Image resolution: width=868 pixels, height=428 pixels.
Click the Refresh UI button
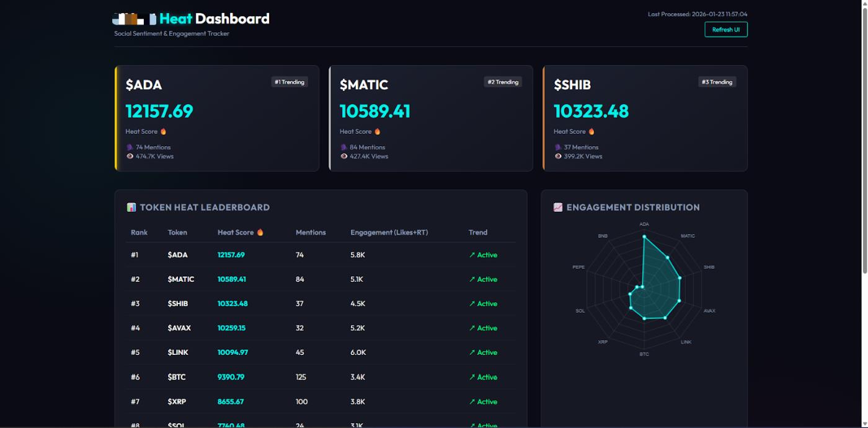[x=725, y=30]
